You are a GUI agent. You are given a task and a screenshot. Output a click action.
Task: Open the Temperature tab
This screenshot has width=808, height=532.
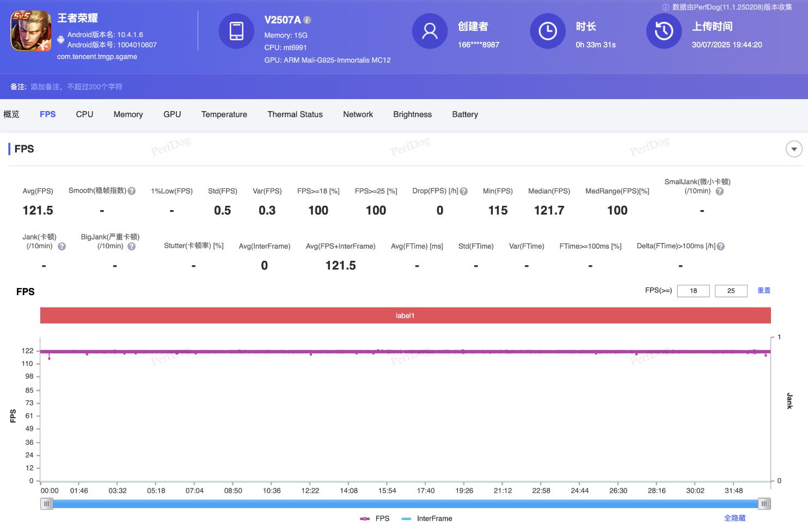pyautogui.click(x=224, y=114)
